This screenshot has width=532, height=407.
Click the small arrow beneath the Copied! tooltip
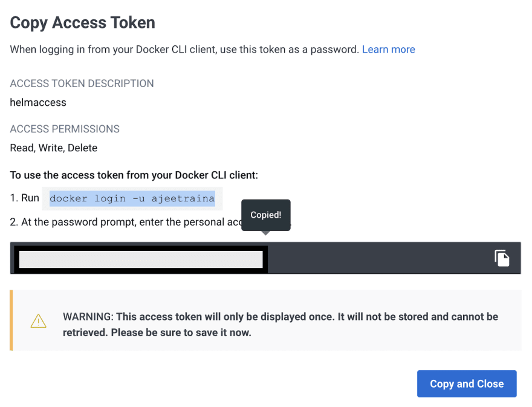(265, 233)
